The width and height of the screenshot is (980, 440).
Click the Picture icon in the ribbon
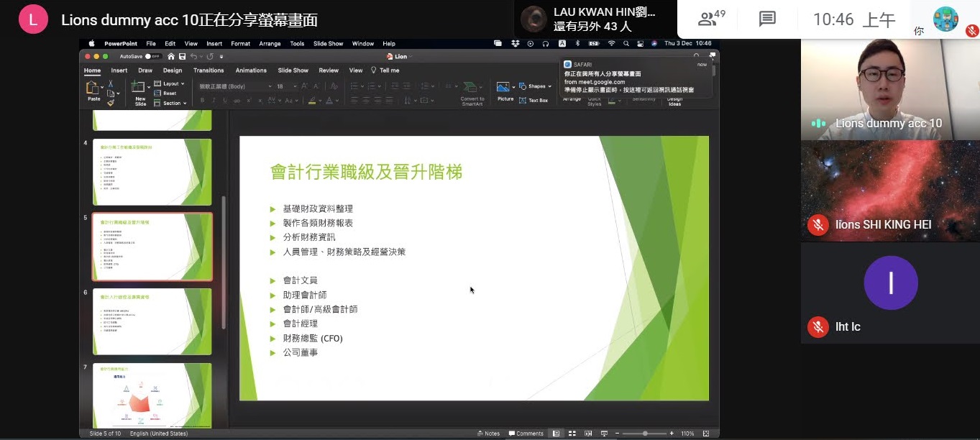(x=505, y=88)
